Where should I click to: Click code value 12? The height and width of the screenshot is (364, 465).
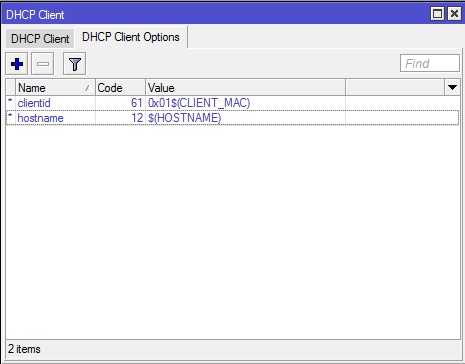coord(137,118)
